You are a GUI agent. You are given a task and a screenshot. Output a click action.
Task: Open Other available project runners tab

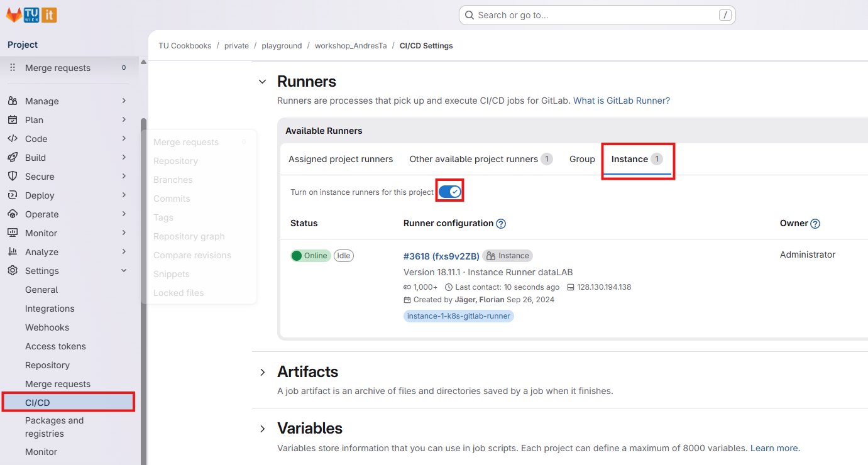tap(481, 159)
